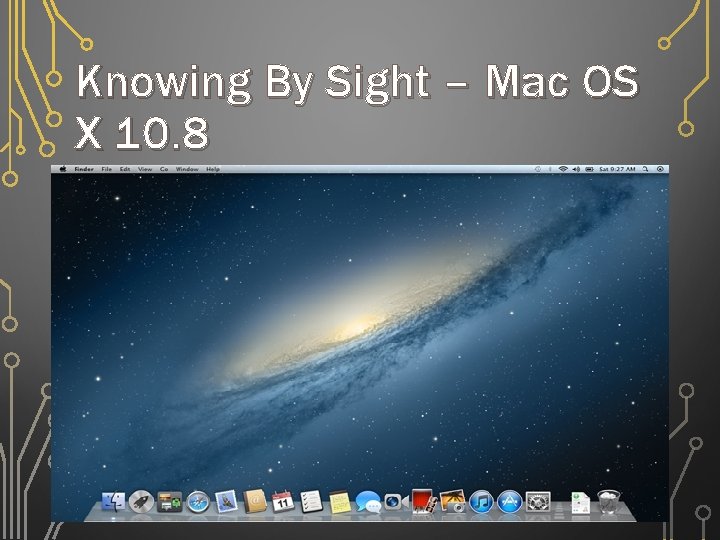Open Notification Center icon
Viewport: 720px width, 540px height.
pyautogui.click(x=660, y=169)
